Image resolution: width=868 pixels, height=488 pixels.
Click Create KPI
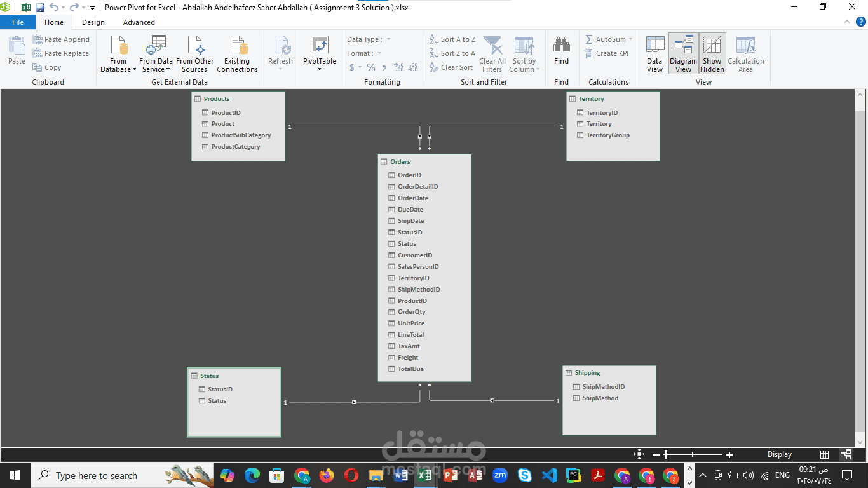pyautogui.click(x=607, y=53)
